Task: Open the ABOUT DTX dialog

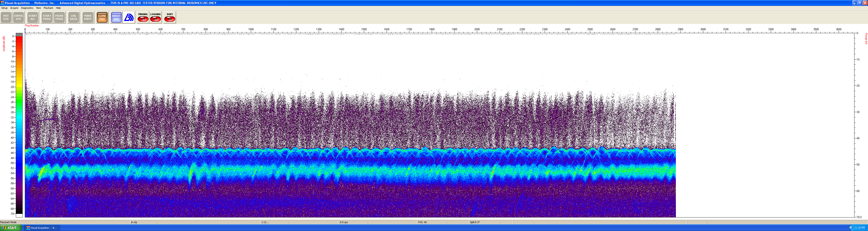Action: click(116, 18)
